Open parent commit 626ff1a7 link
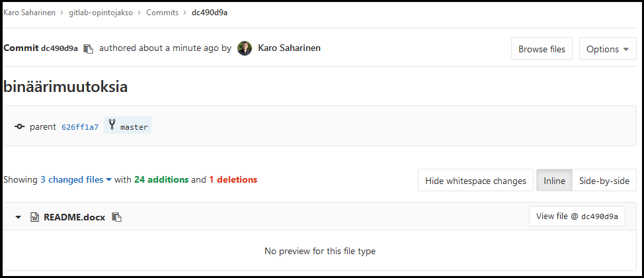 (x=79, y=127)
